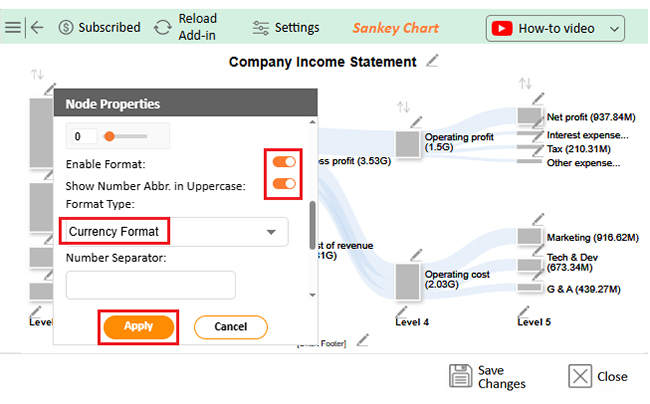Edit the chart title with pencil icon

[432, 61]
